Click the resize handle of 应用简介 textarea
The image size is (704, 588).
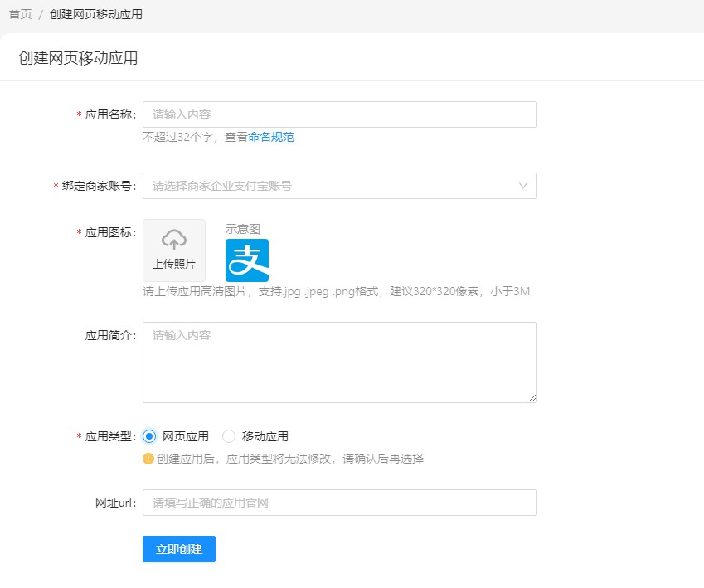[532, 397]
